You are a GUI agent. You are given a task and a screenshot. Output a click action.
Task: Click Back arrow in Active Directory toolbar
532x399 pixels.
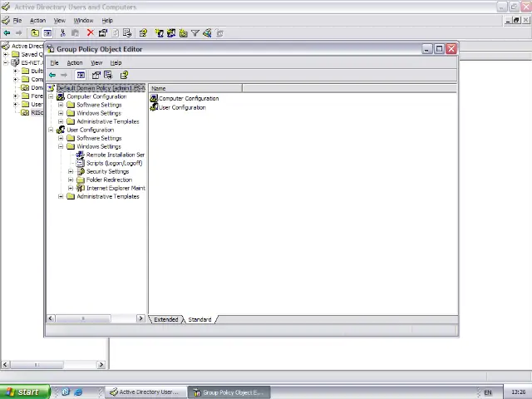[7, 33]
